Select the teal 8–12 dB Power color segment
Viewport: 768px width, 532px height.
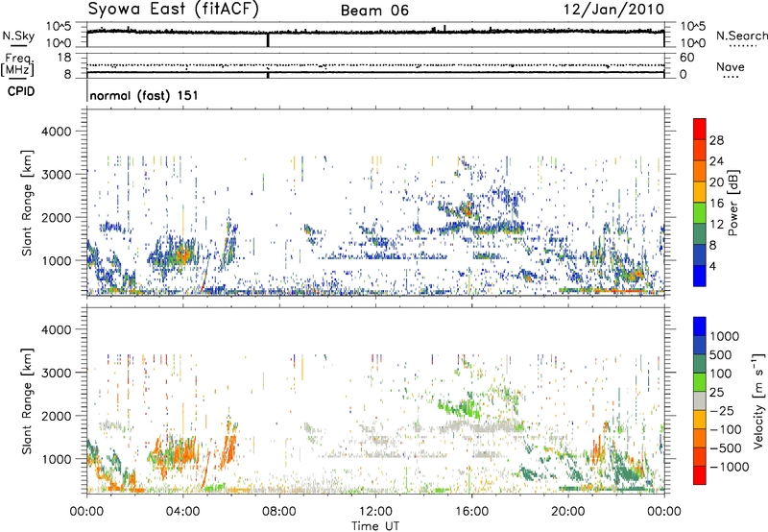(x=700, y=234)
